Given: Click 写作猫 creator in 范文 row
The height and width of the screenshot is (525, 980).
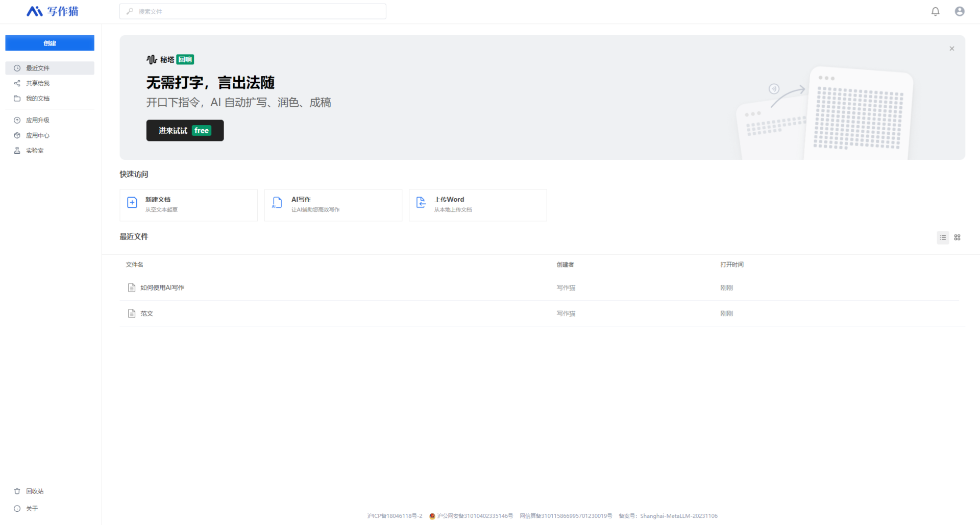Looking at the screenshot, I should click(x=566, y=314).
